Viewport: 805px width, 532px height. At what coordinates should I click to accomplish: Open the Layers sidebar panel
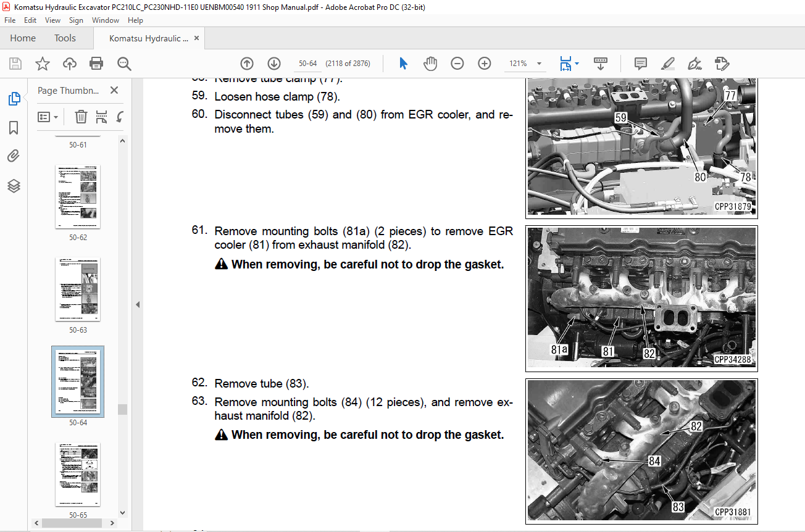[14, 186]
